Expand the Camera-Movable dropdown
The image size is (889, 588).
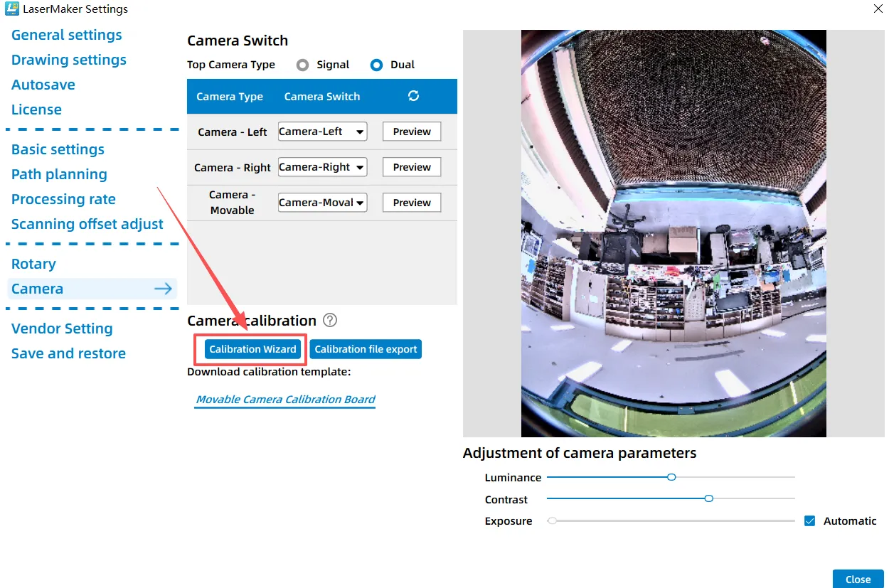click(x=322, y=203)
